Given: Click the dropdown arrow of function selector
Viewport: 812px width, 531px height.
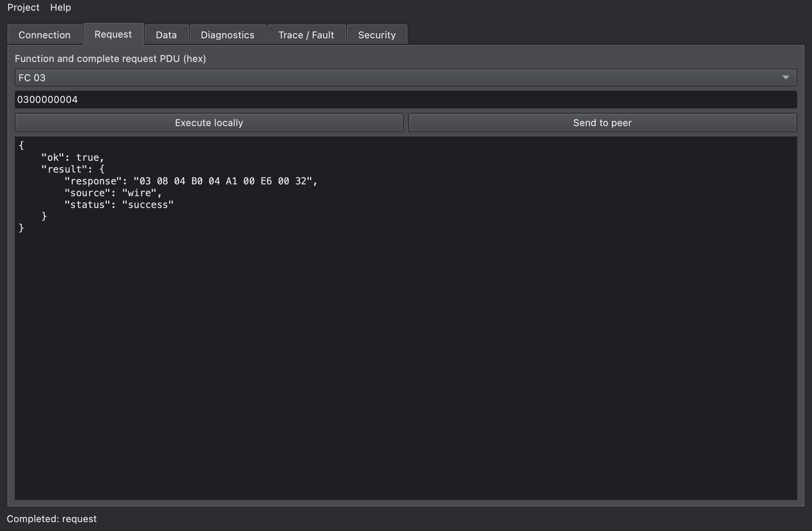Looking at the screenshot, I should pos(785,77).
